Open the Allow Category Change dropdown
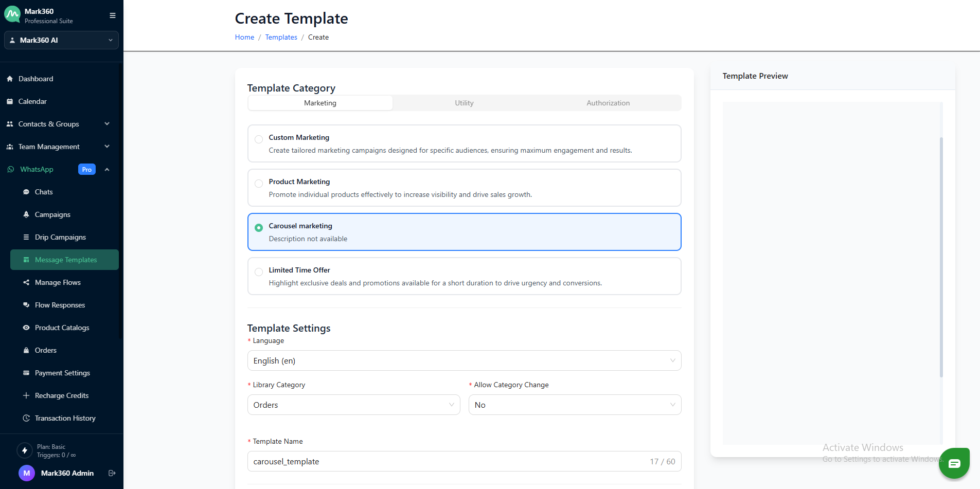 [x=574, y=405]
